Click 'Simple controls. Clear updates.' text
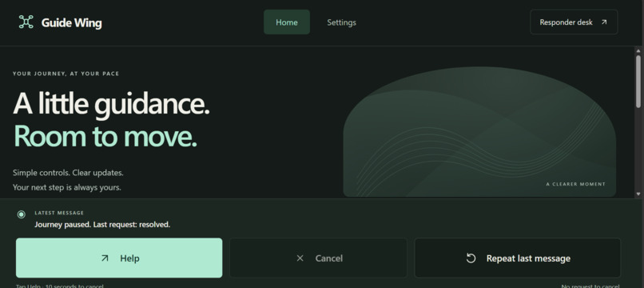Screen dimensions: 644x288 coord(68,173)
